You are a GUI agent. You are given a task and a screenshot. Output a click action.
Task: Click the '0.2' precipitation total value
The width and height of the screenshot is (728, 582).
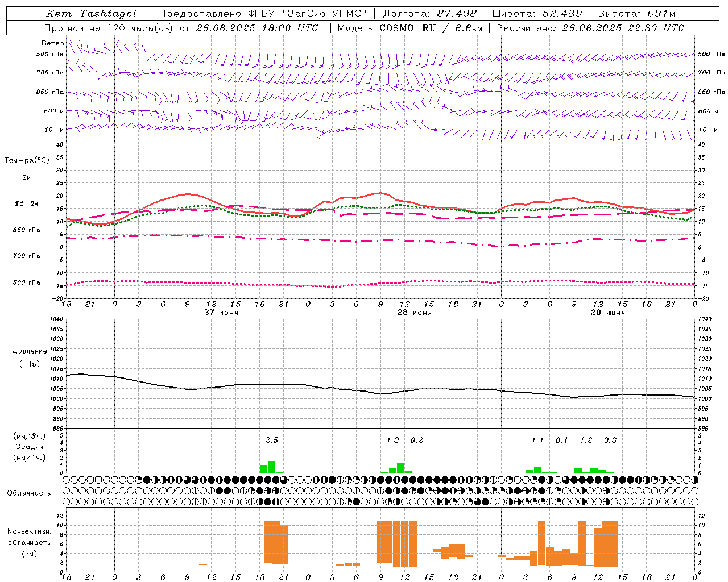click(417, 440)
